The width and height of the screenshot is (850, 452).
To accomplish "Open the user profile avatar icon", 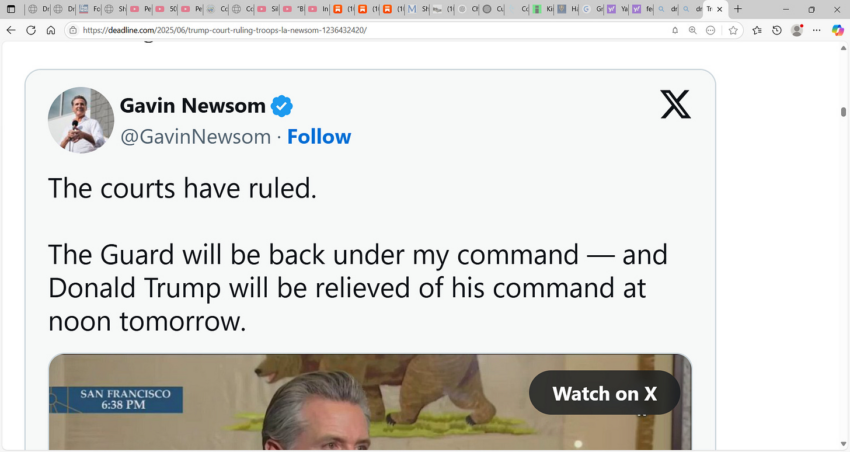I will coord(797,30).
